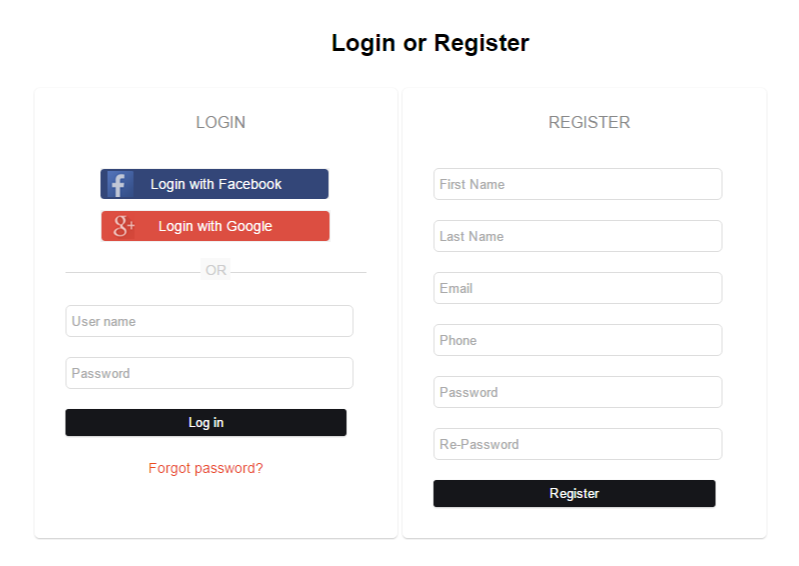Open the Forgot password? link
Viewport: 799px width, 566px height.
pyautogui.click(x=205, y=468)
